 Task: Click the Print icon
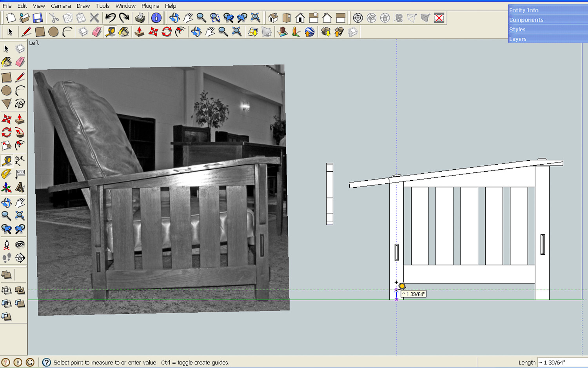coord(140,18)
